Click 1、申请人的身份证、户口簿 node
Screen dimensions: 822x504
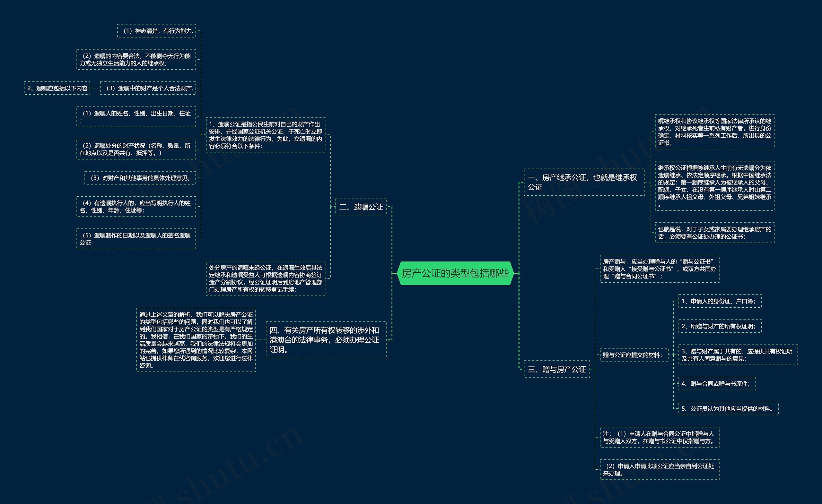719,301
